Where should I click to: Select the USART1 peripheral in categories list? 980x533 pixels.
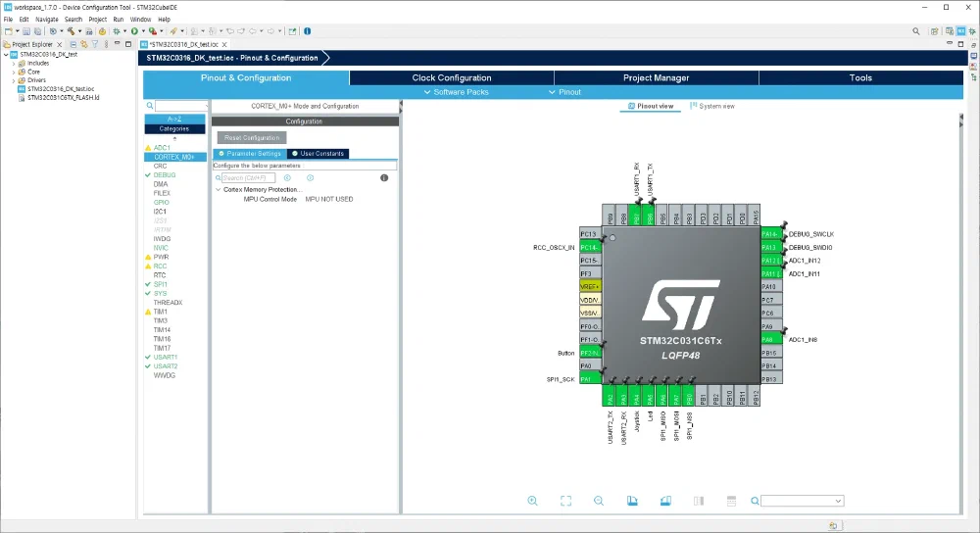pyautogui.click(x=165, y=358)
